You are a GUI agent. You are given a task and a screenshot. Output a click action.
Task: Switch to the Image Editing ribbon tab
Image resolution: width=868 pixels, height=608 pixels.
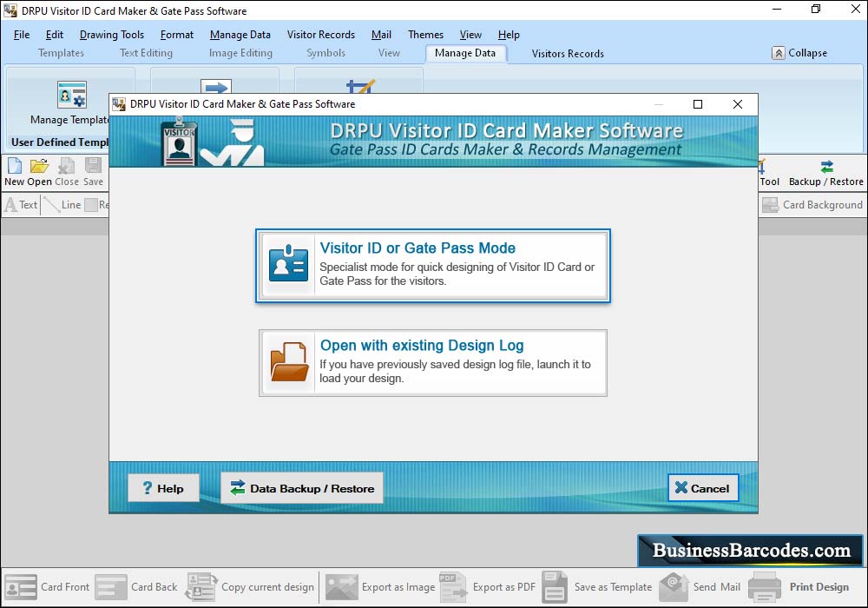click(240, 53)
